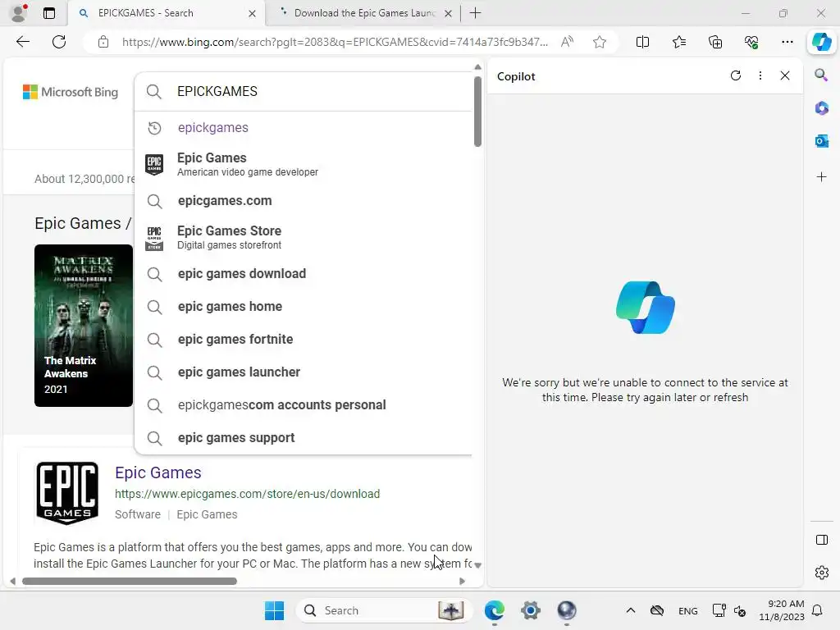
Task: Select epicgames.com suggestion
Action: [304, 201]
